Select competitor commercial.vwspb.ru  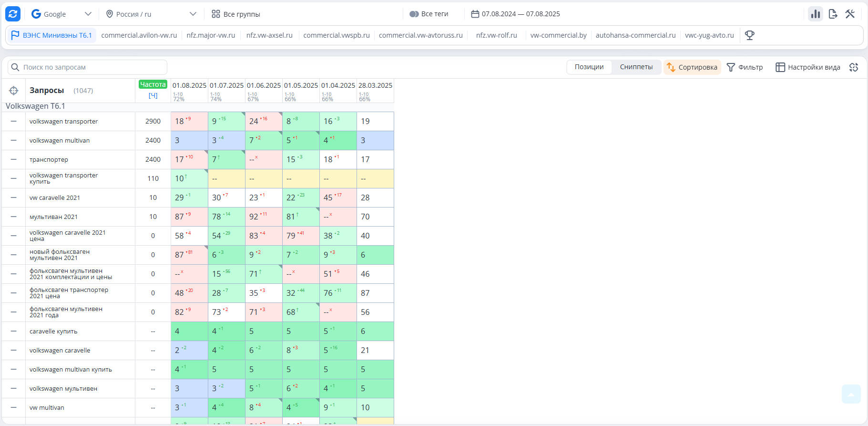(337, 35)
